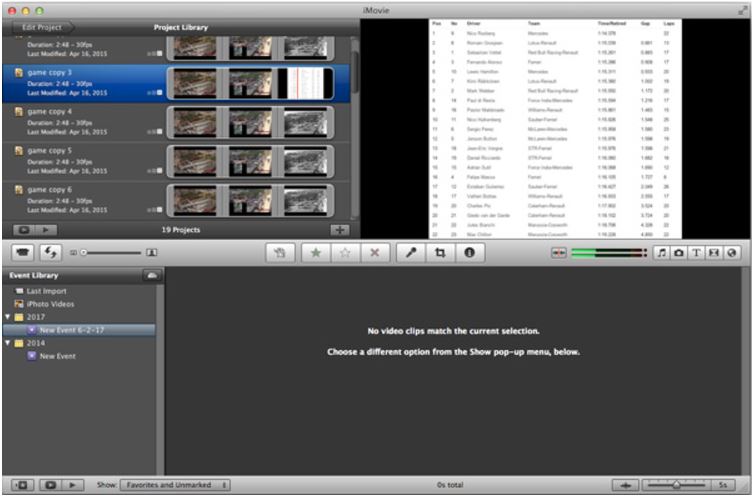Select the 2017 folder row
752x498 pixels.
coord(79,317)
